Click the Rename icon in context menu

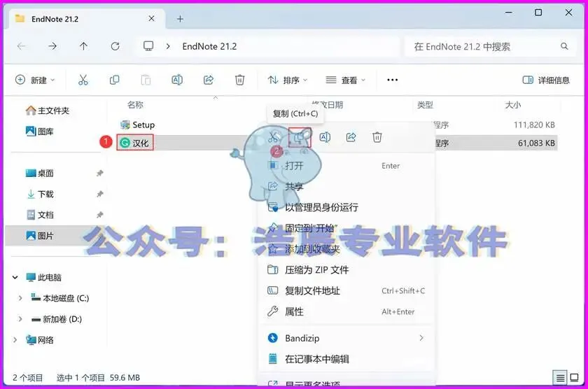click(325, 138)
